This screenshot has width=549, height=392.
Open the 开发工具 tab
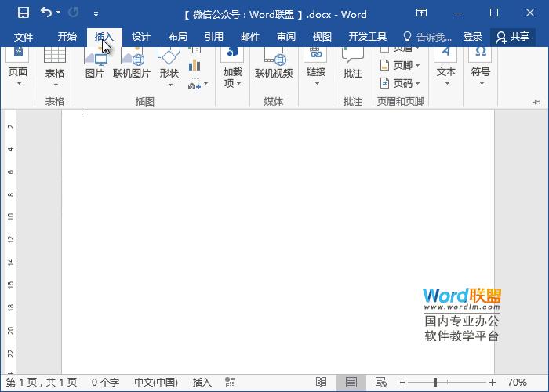[367, 37]
